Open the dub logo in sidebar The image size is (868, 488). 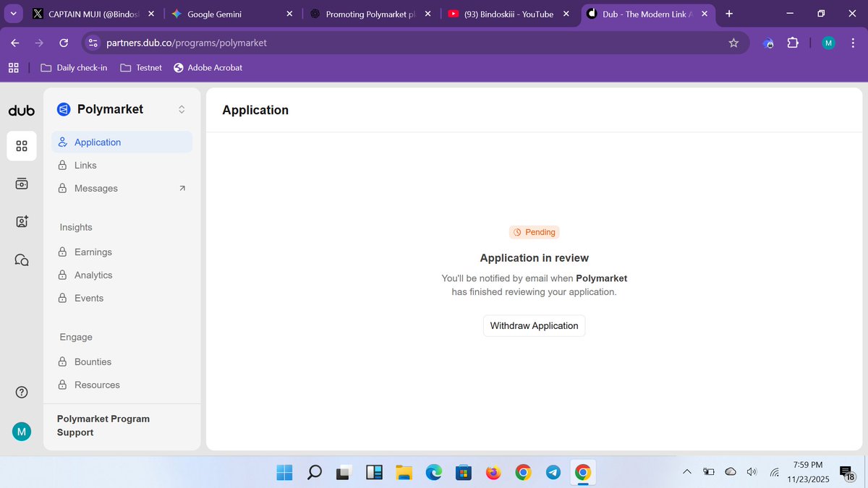tap(22, 111)
